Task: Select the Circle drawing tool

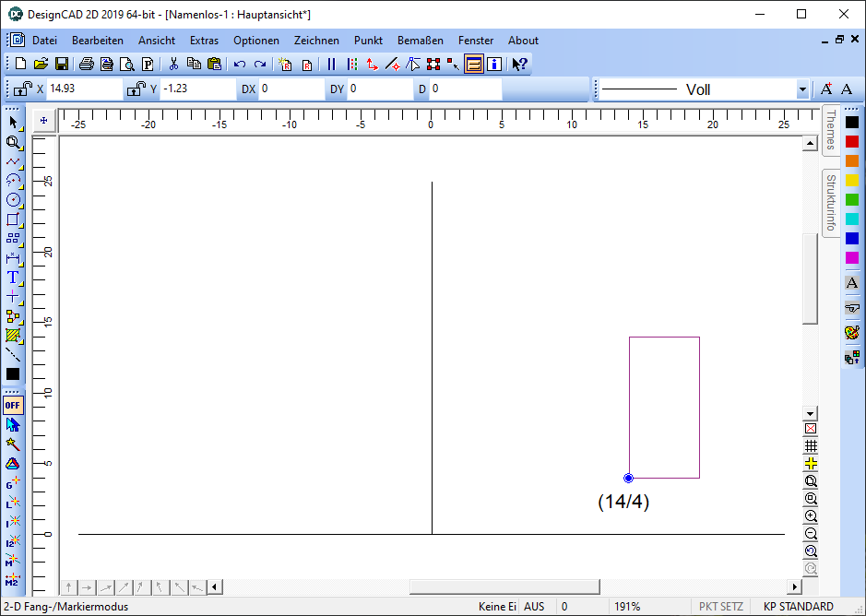Action: pos(13,200)
